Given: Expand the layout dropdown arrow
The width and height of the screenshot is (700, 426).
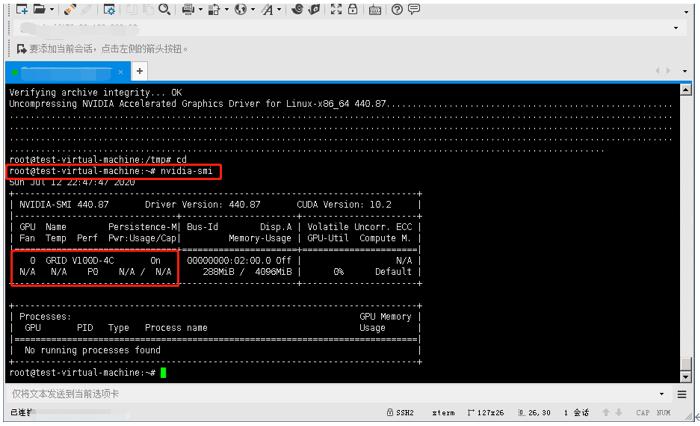Looking at the screenshot, I should tap(227, 9).
